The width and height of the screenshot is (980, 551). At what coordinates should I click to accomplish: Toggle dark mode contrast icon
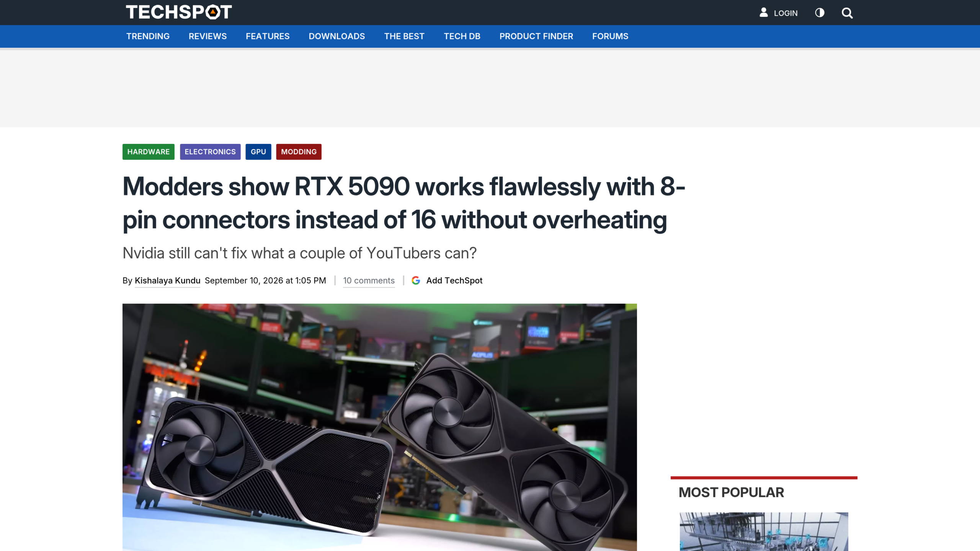[820, 13]
